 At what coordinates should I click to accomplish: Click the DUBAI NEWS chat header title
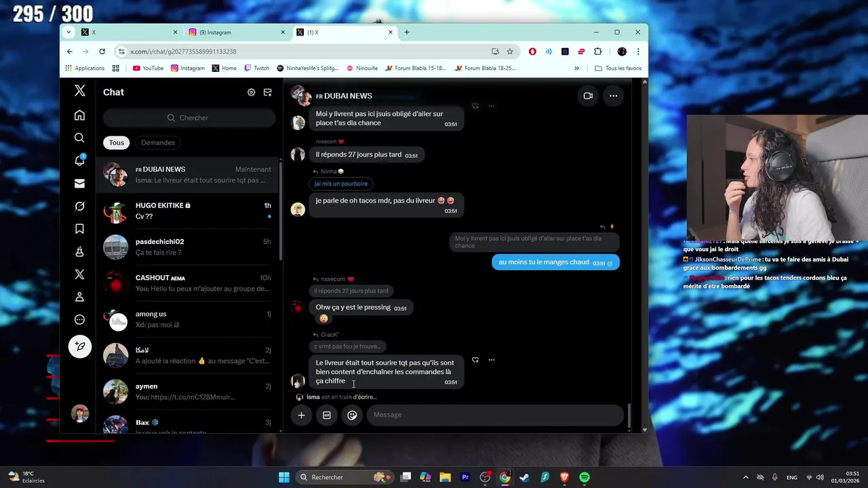pyautogui.click(x=344, y=96)
